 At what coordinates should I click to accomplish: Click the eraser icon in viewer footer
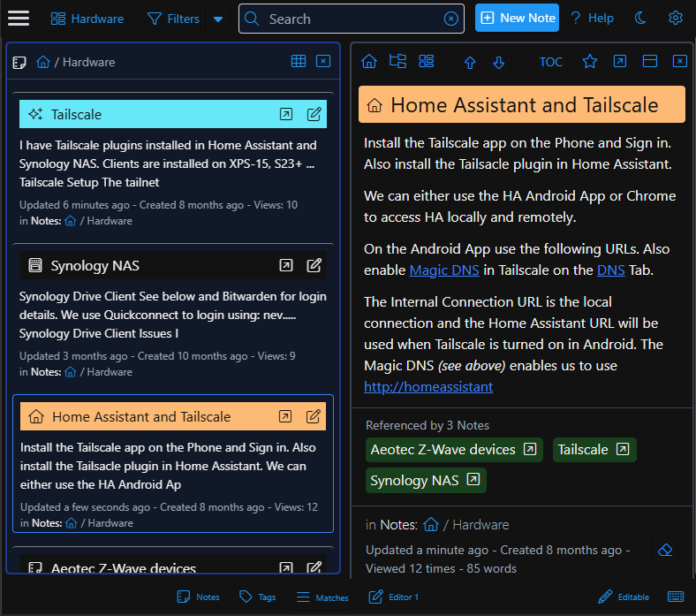pyautogui.click(x=664, y=550)
